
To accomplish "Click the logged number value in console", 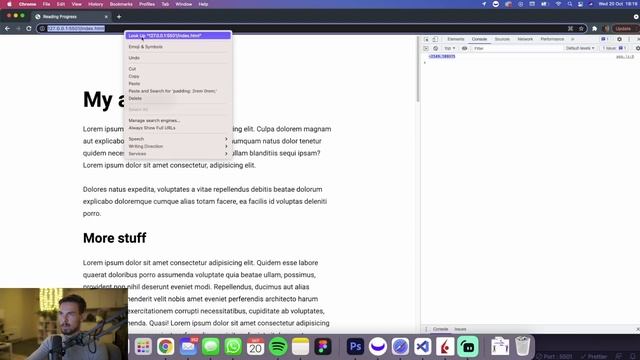I will 442,56.
